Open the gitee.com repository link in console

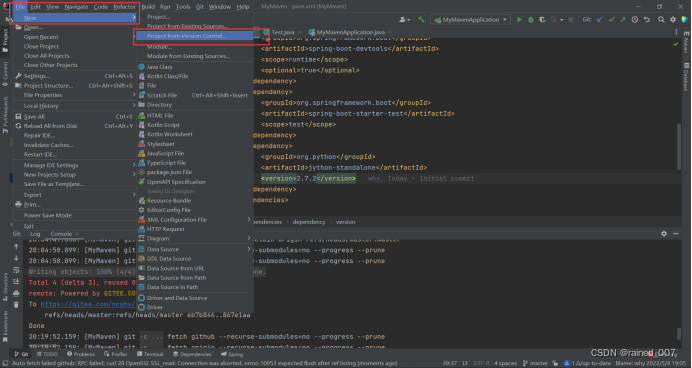88,304
